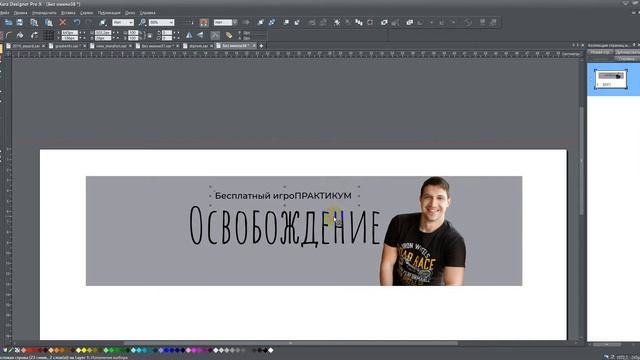Select the large 'Освобождение' heading text
The image size is (640, 360).
284,226
